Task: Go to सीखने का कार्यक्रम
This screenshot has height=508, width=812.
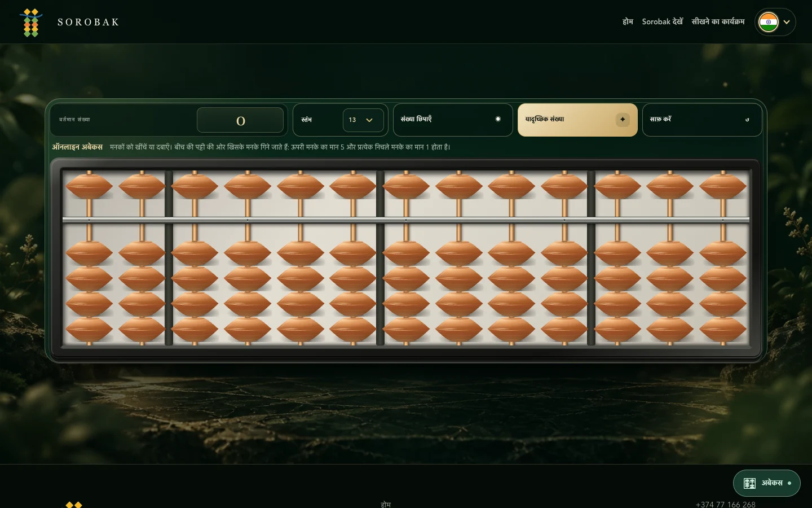Action: point(718,21)
